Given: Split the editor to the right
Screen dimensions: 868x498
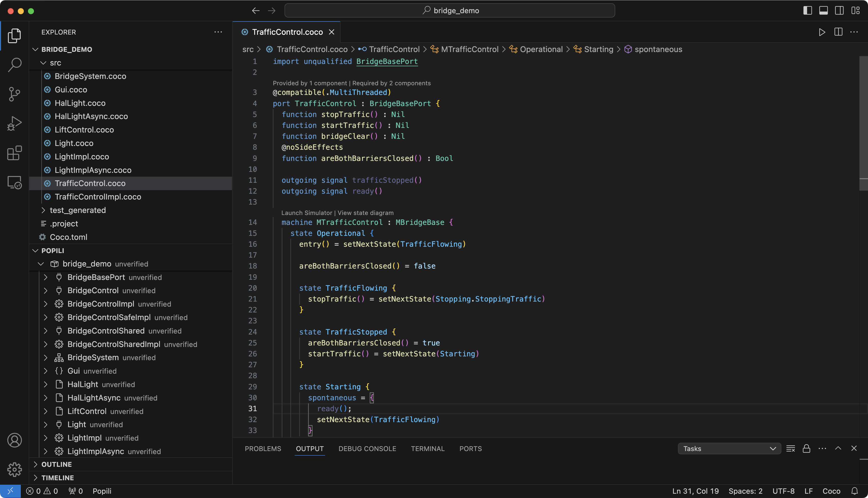Looking at the screenshot, I should pos(838,32).
